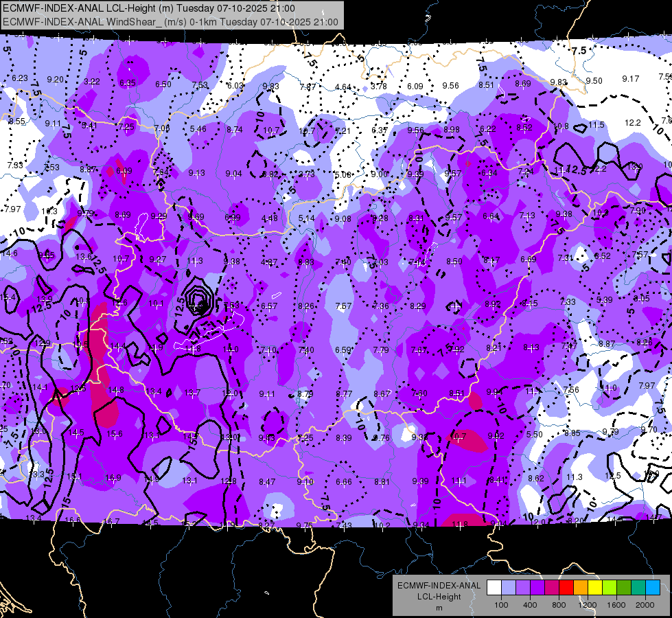Click the grid value 6.50
The width and height of the screenshot is (672, 618).
(163, 84)
